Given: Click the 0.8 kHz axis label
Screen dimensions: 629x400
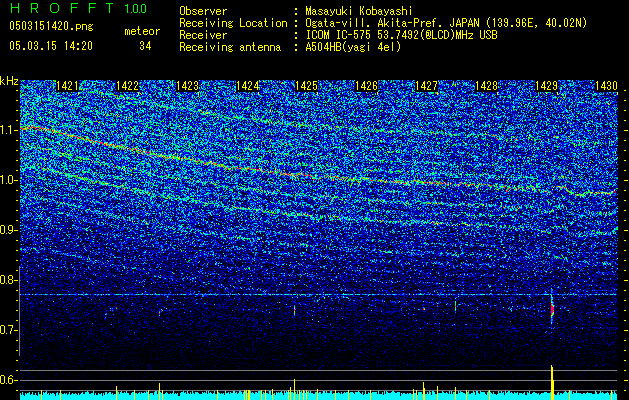Looking at the screenshot, I should pos(9,280).
